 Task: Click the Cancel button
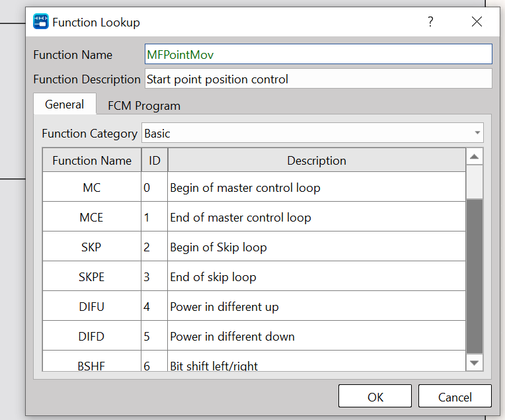455,396
